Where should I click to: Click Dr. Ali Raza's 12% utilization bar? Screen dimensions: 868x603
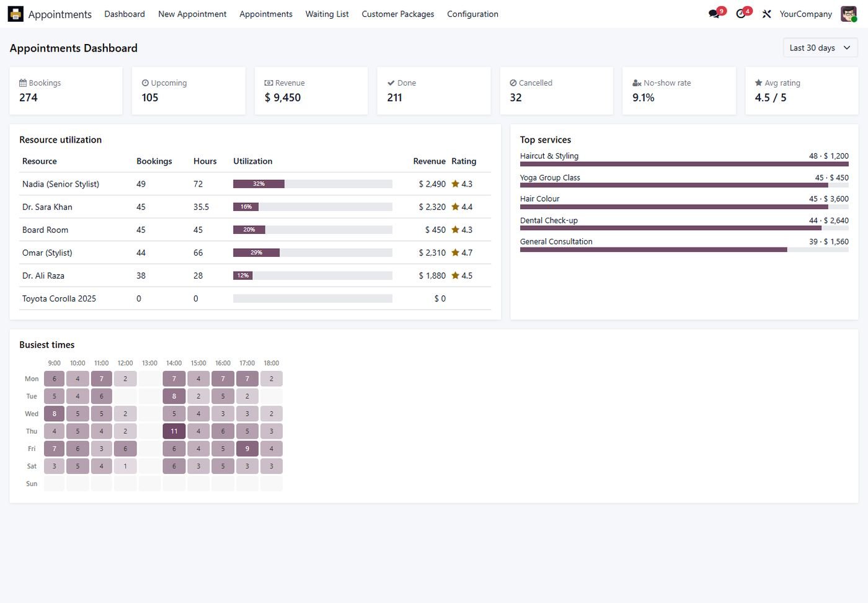[x=242, y=275]
